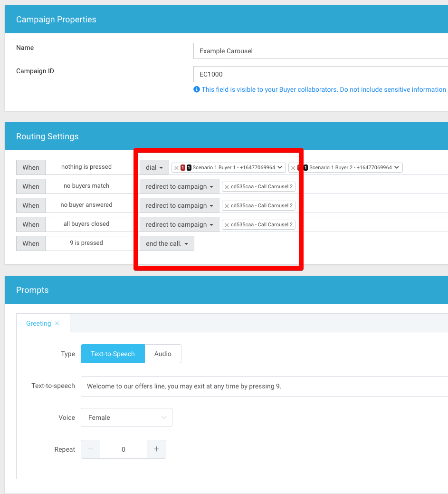Click the red priority badge on Scenario 1 Buyer 1
Screen dimensions: 448x494
(x=183, y=167)
